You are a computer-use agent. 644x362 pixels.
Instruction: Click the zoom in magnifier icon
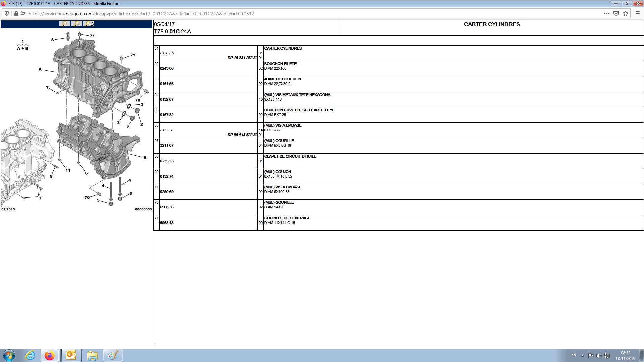click(64, 24)
